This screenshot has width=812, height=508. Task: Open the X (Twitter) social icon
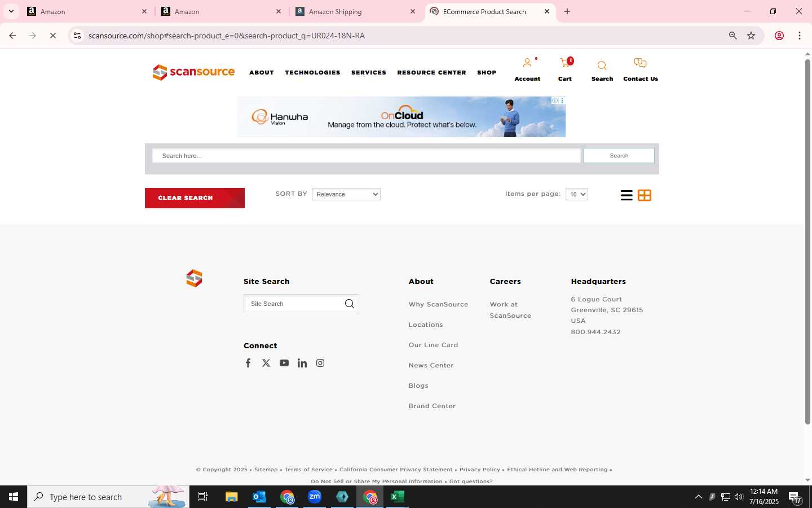[266, 363]
